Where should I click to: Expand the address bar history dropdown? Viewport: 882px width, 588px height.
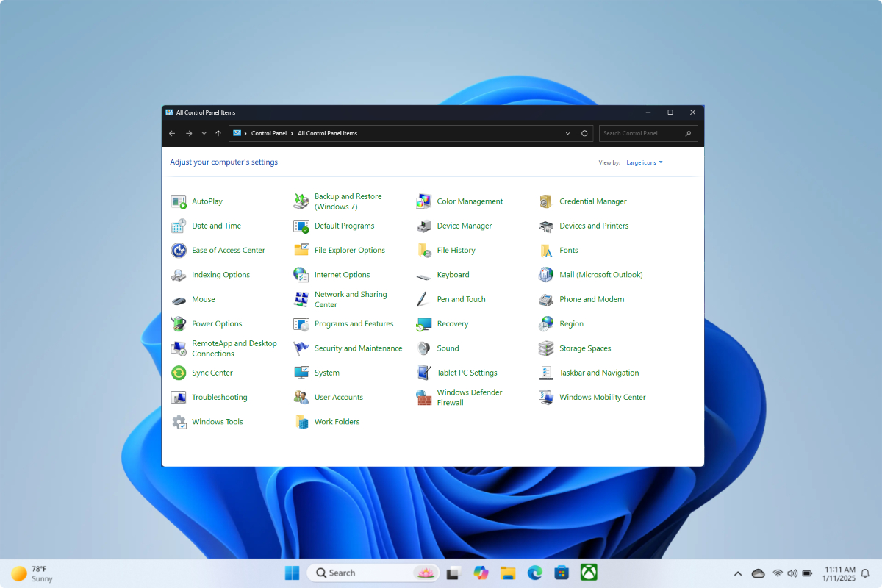click(x=567, y=134)
